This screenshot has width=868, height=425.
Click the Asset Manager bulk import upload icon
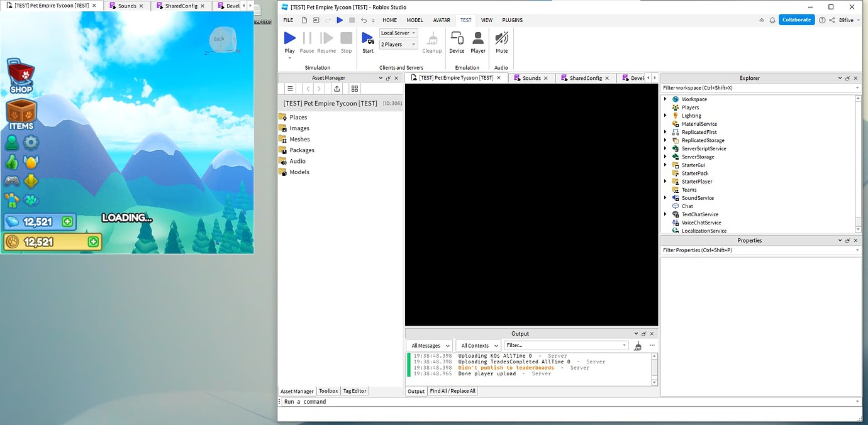[x=337, y=89]
